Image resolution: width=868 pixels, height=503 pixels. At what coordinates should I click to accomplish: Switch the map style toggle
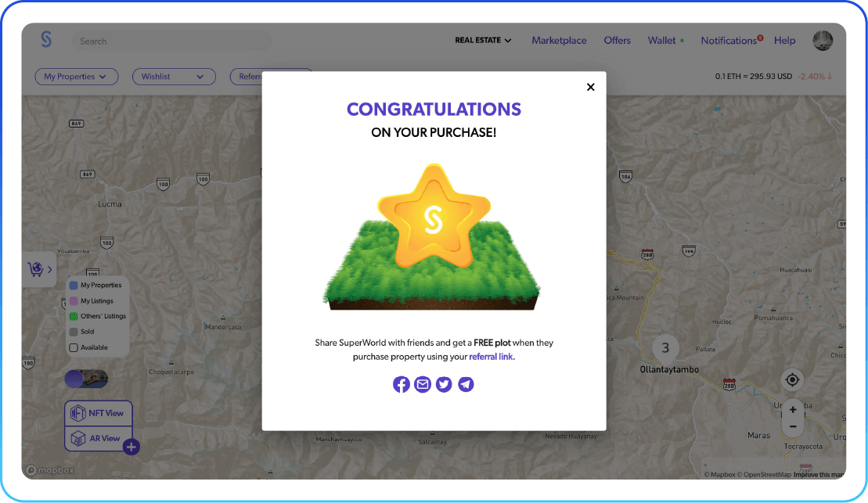click(x=86, y=379)
